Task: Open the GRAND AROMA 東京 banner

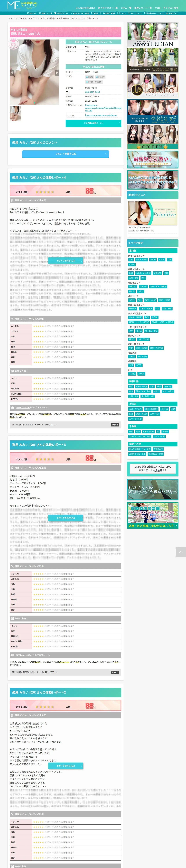Action: point(153,60)
